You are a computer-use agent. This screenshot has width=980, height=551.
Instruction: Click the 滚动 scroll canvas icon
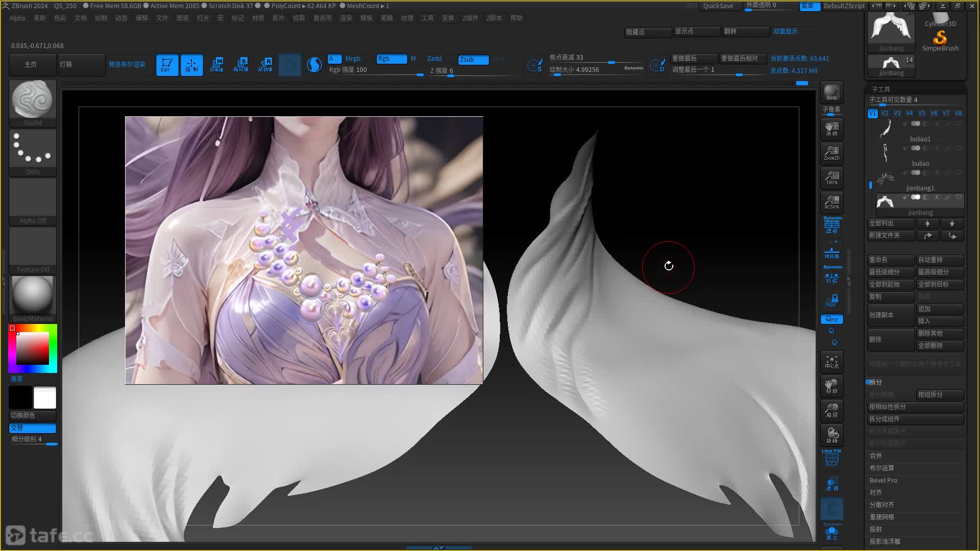pyautogui.click(x=831, y=129)
